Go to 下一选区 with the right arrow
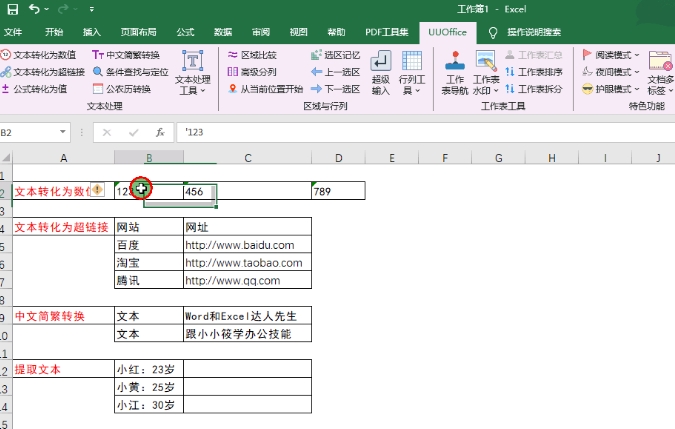The width and height of the screenshot is (675, 429). (335, 89)
